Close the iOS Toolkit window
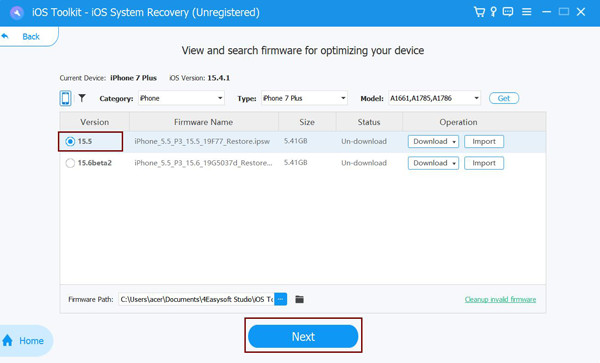The image size is (600, 363). (581, 12)
